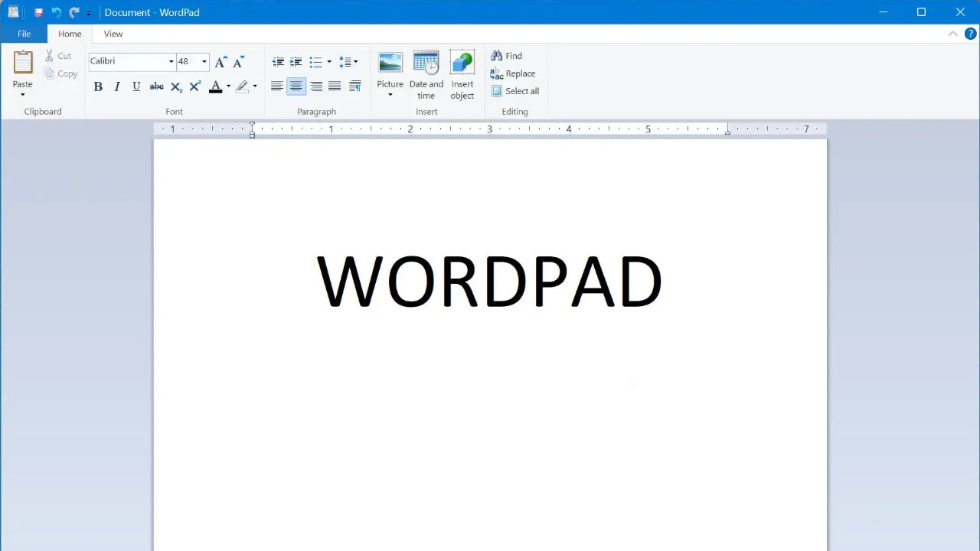Open the Paste options dropdown arrow
Viewport: 980px width, 551px height.
tap(22, 95)
